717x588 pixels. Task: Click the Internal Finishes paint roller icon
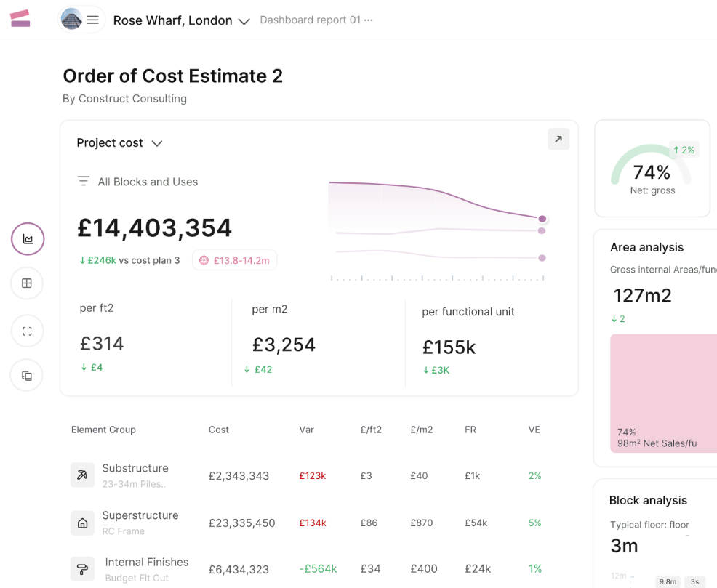(82, 569)
